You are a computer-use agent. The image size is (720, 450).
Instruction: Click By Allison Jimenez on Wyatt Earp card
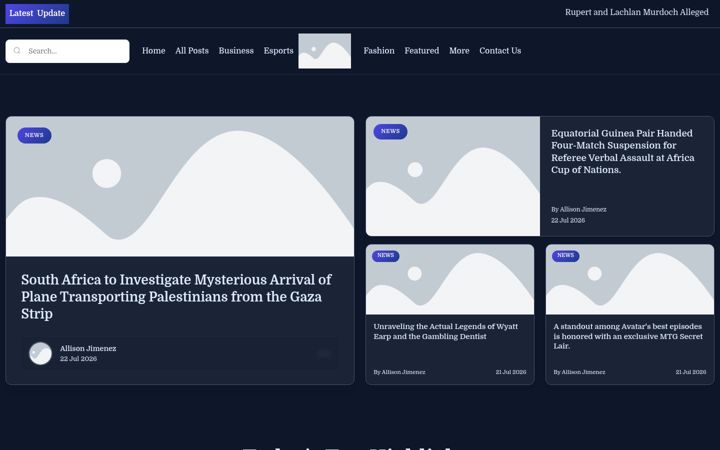[x=399, y=372]
